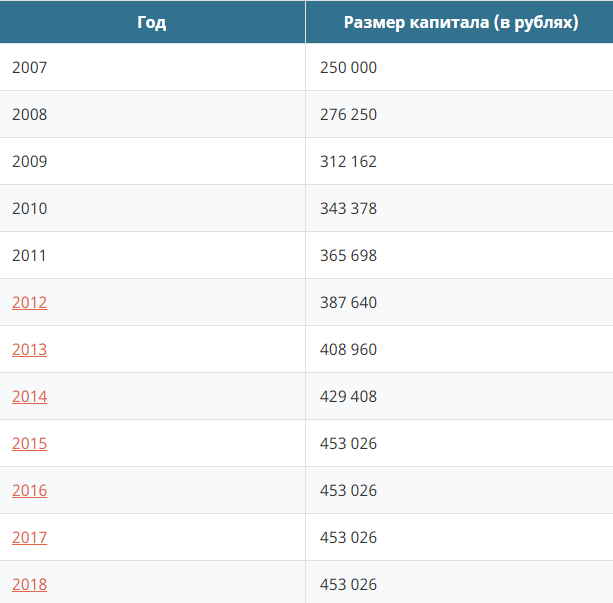Click the value 365 698
Image resolution: width=613 pixels, height=603 pixels.
coord(348,255)
